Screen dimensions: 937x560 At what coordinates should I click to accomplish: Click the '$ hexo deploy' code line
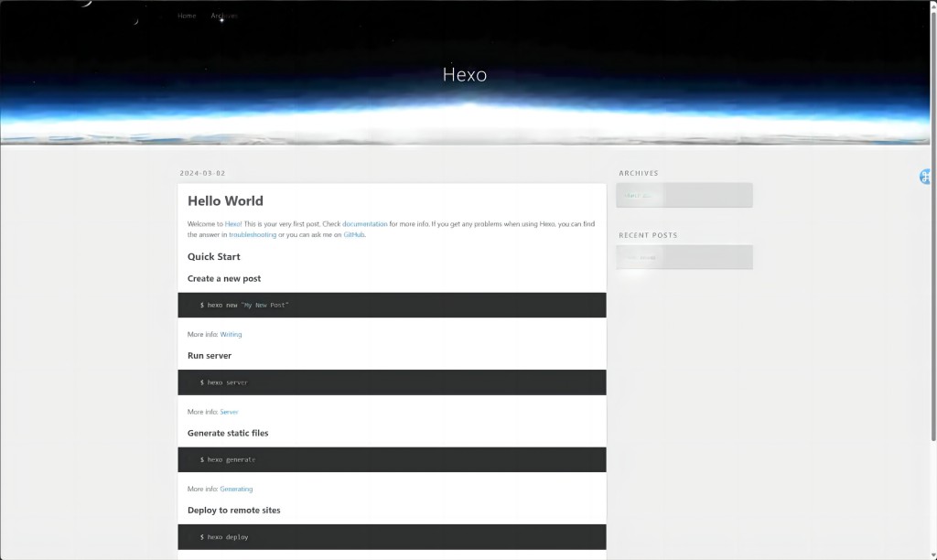click(224, 537)
